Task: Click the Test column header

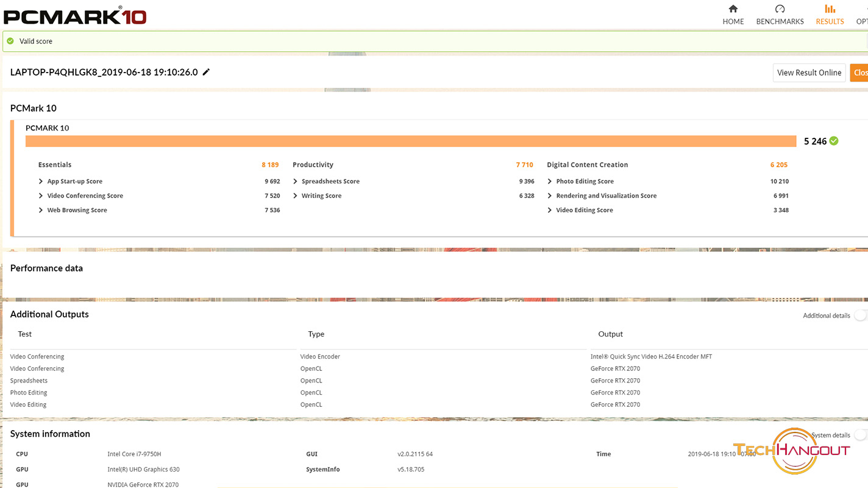Action: pyautogui.click(x=24, y=334)
